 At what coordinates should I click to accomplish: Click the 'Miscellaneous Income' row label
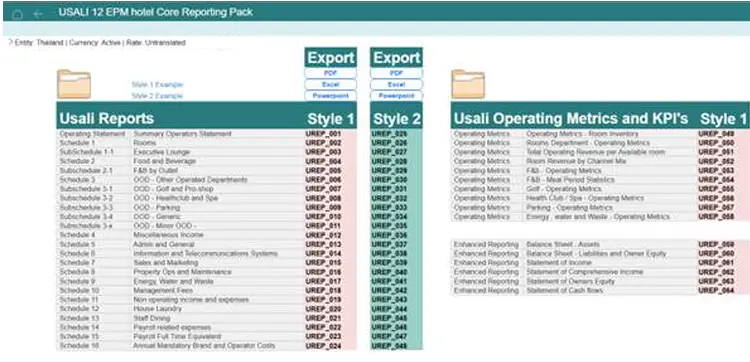click(168, 235)
